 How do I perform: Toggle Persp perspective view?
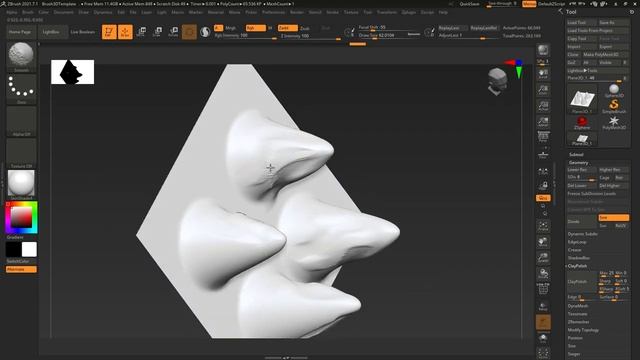click(543, 137)
